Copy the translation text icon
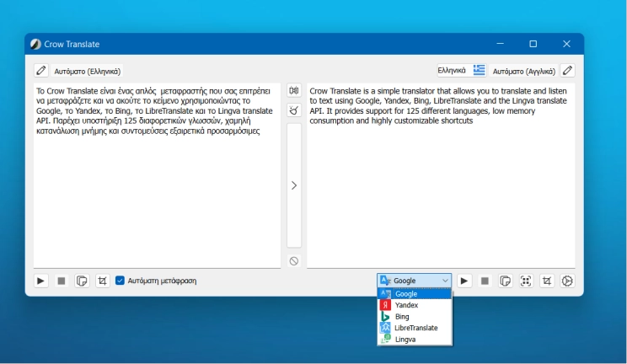Image resolution: width=627 pixels, height=364 pixels. tap(506, 281)
